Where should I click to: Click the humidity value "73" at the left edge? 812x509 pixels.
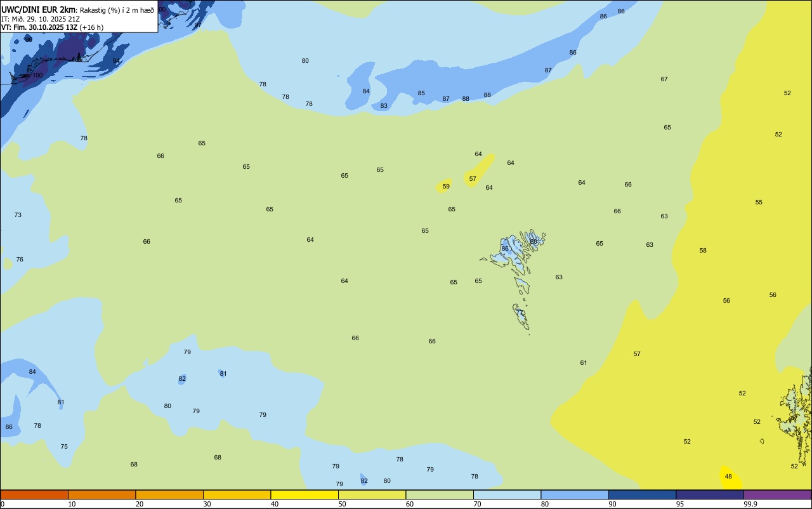click(x=18, y=215)
